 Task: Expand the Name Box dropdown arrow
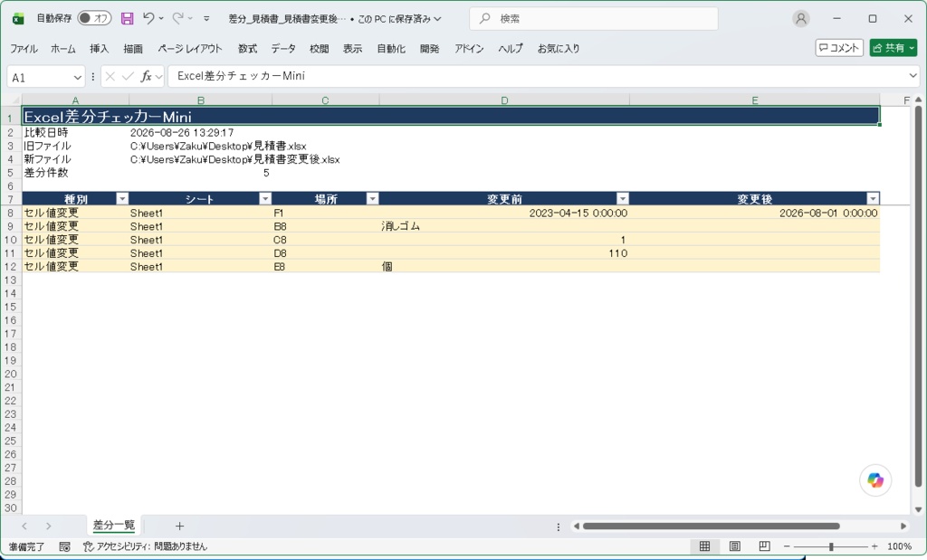[x=77, y=78]
